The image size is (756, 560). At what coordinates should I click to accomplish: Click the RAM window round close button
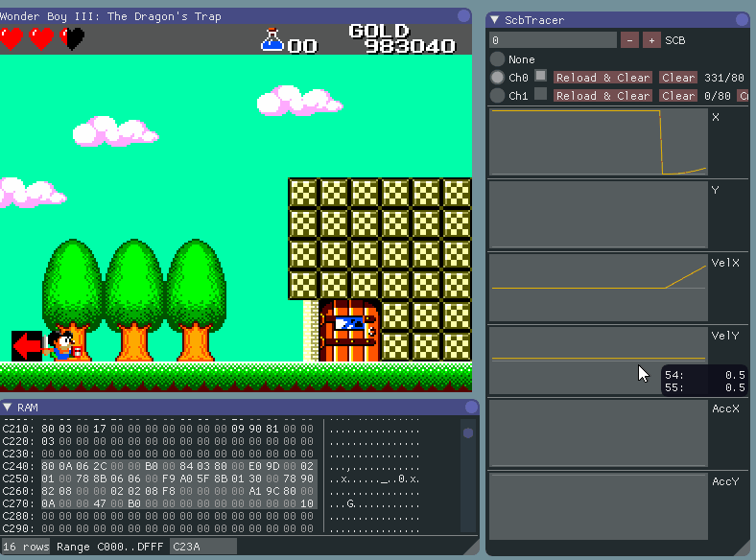click(x=469, y=408)
